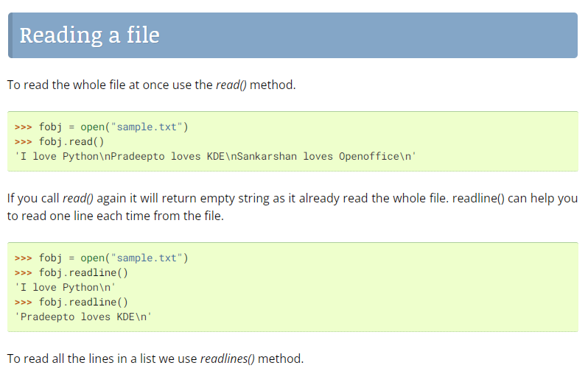Click the italic read() in the first sentence

point(231,85)
